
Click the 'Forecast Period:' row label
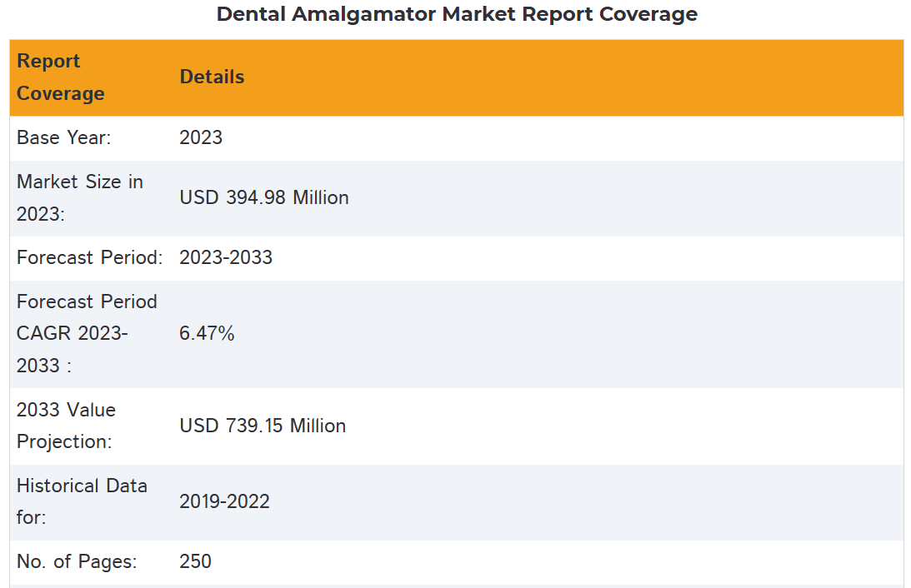click(x=89, y=257)
